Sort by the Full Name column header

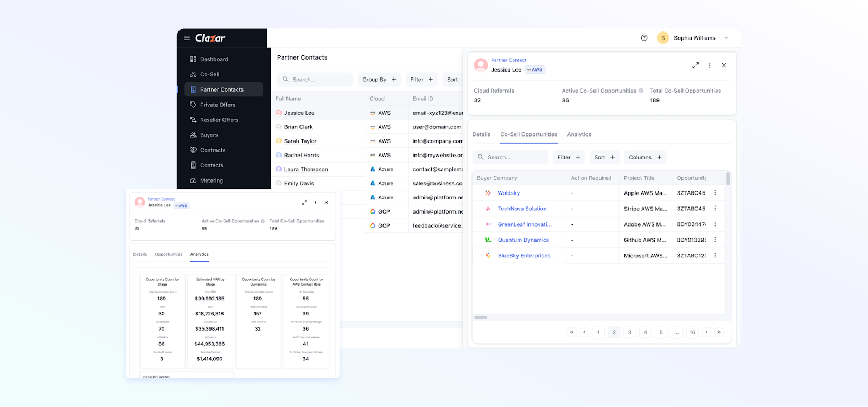[x=288, y=99]
